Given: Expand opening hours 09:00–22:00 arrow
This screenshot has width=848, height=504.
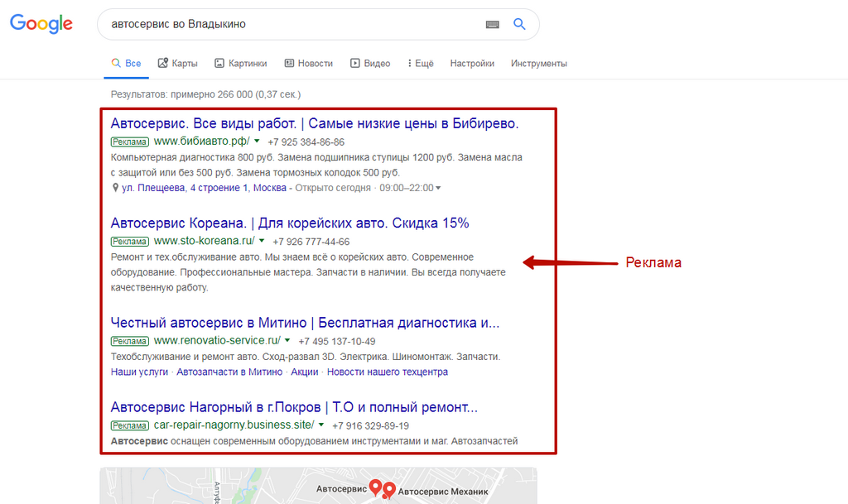Looking at the screenshot, I should (x=438, y=188).
